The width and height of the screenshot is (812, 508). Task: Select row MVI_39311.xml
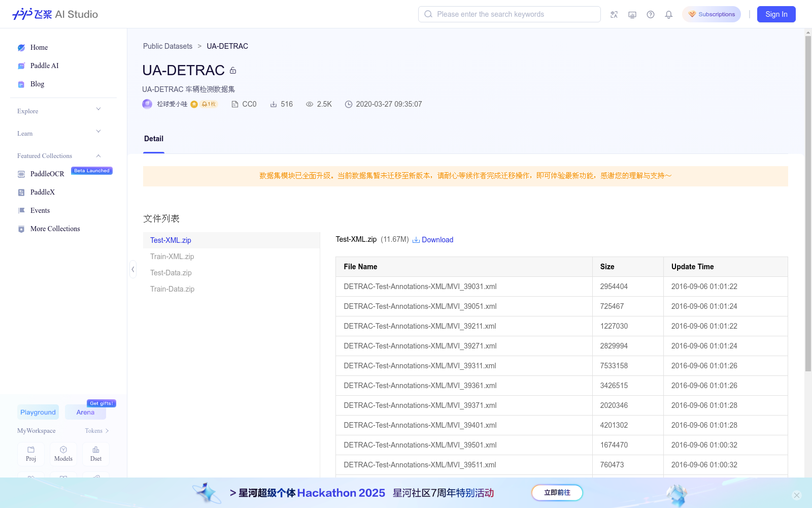pyautogui.click(x=562, y=366)
